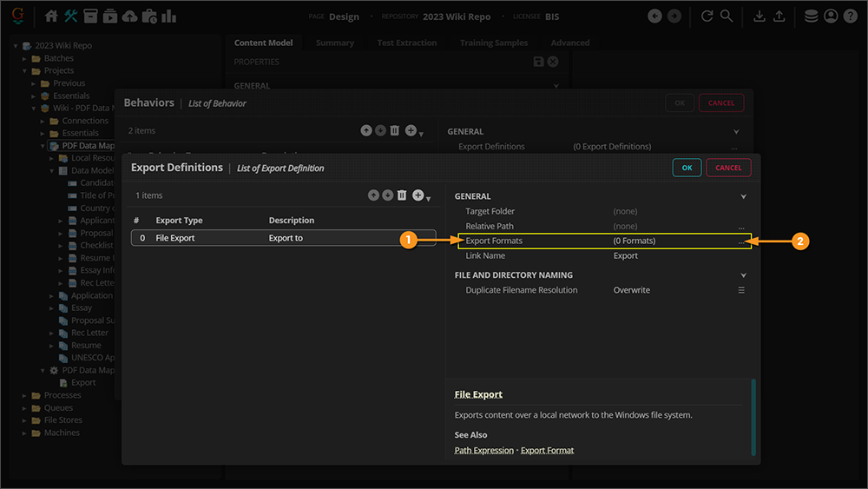Open the Relative Path ellipsis editor

click(x=741, y=227)
